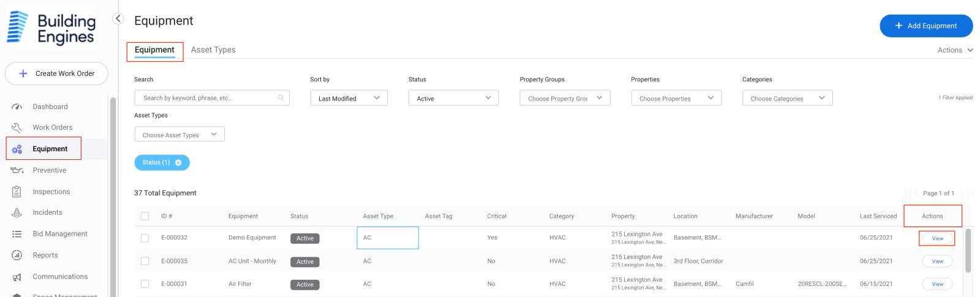The width and height of the screenshot is (980, 297).
Task: Remove the Status (1) filter chip
Action: coord(178,163)
